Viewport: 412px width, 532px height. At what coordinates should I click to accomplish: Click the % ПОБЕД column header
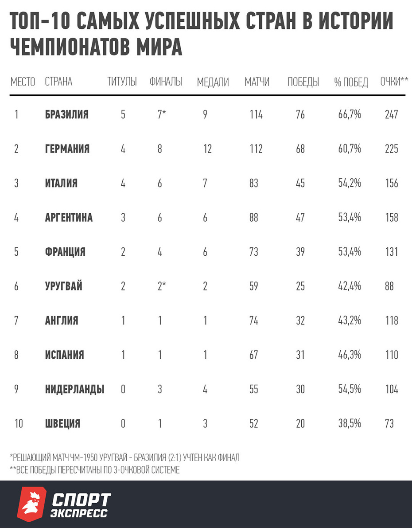pos(351,82)
